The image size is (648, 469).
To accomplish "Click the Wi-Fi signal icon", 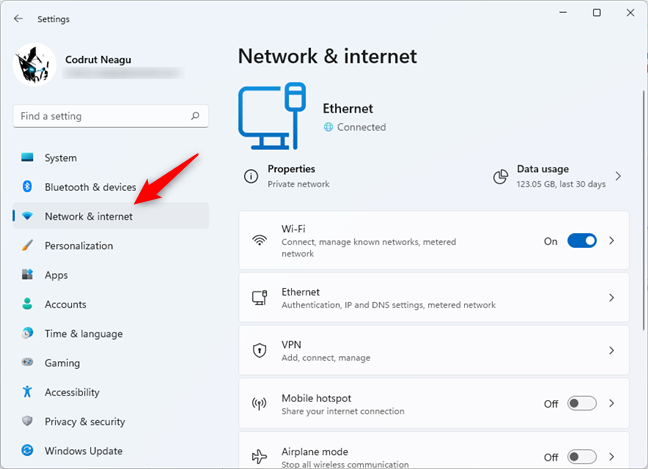I will [260, 240].
